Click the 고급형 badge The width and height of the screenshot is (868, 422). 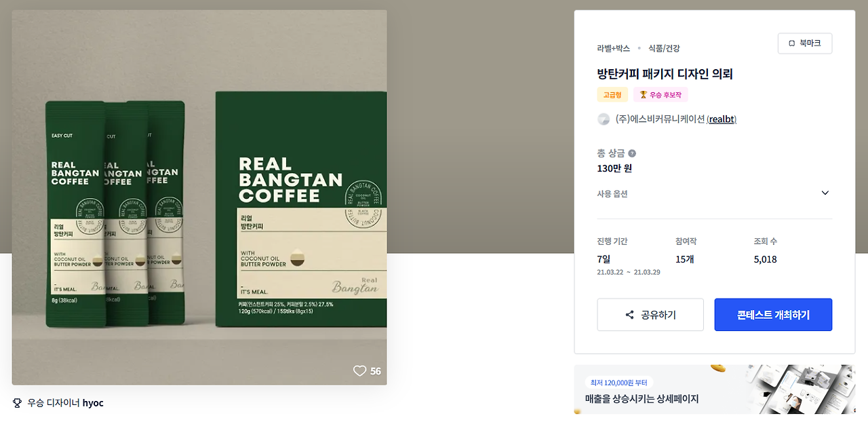[x=612, y=95]
